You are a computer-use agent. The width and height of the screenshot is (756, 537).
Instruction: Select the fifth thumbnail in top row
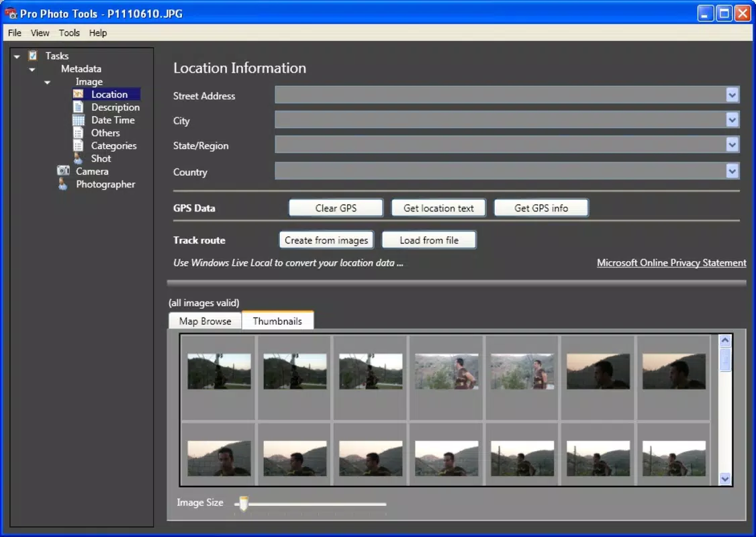(x=522, y=371)
